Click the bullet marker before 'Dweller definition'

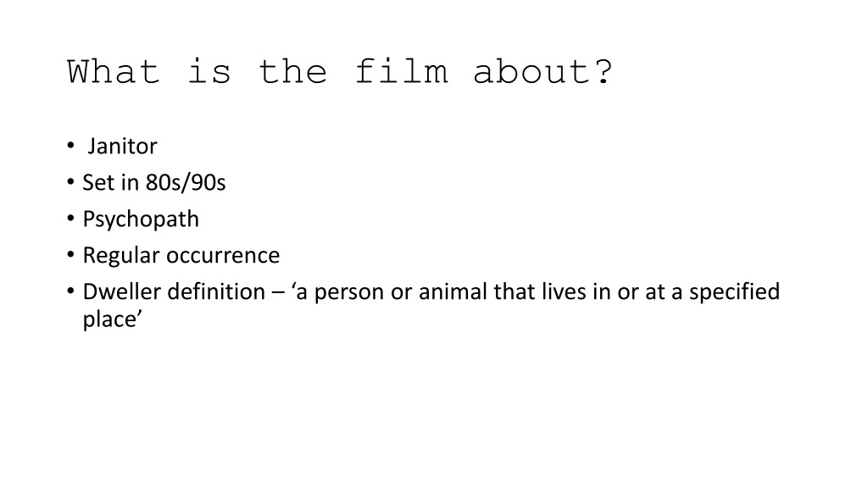70,291
